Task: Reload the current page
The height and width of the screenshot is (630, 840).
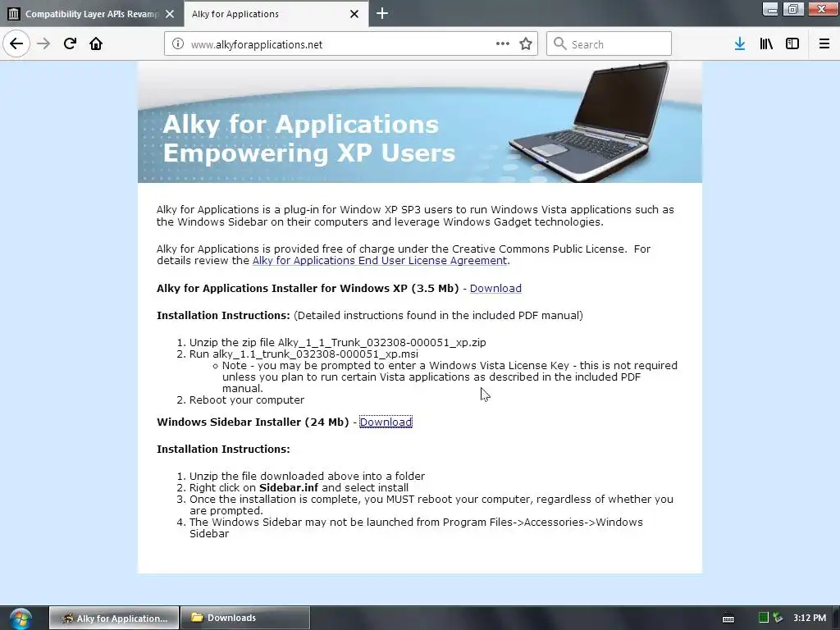Action: [x=70, y=44]
